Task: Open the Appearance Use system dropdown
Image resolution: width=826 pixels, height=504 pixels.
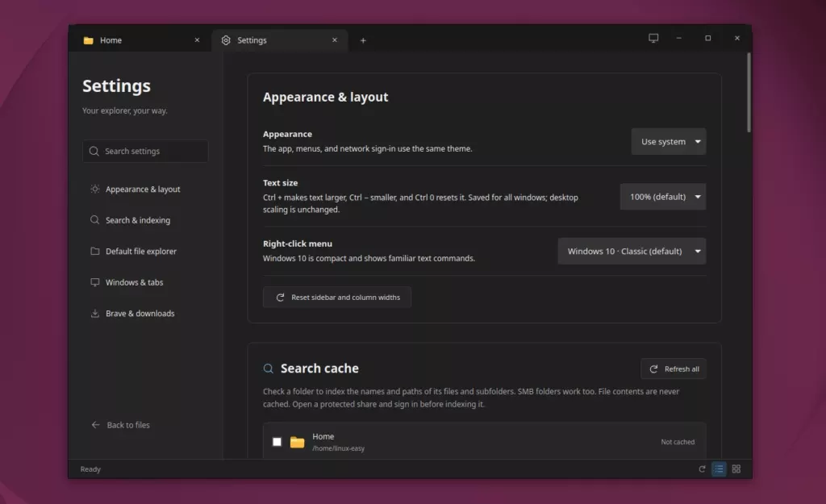Action: coord(669,142)
